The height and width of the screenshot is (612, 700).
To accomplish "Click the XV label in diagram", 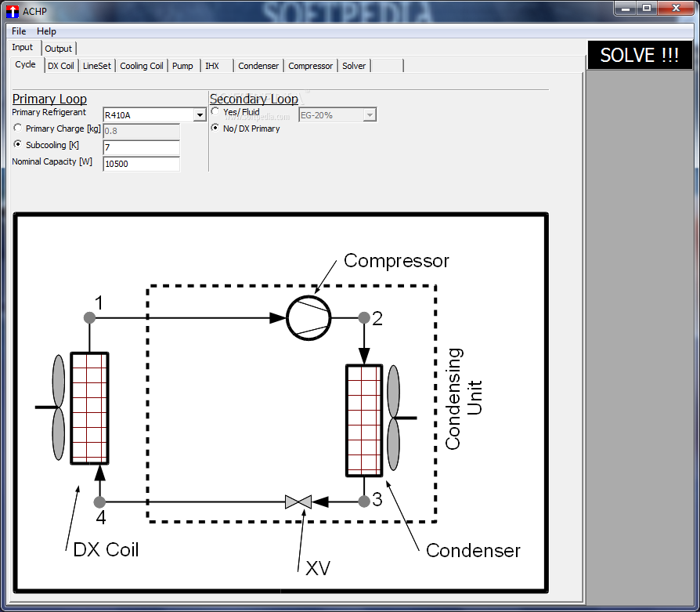I will click(x=318, y=568).
